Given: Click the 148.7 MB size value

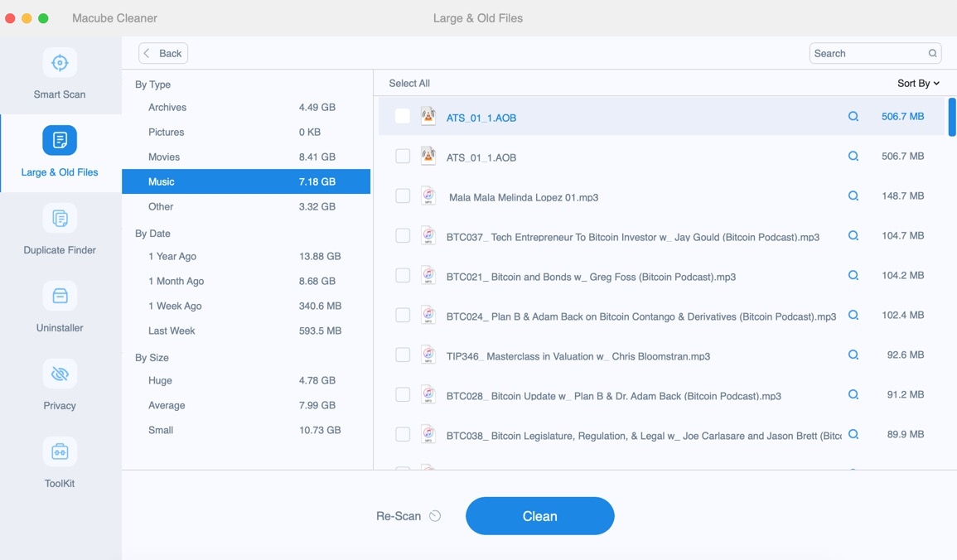Looking at the screenshot, I should point(902,196).
